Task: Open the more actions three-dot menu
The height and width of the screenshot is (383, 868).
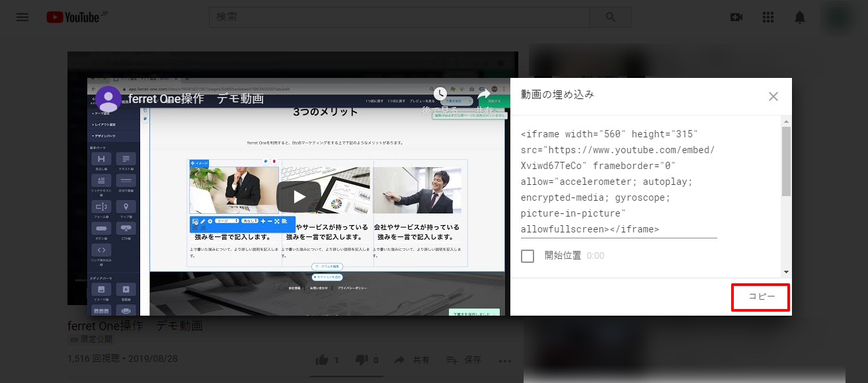Action: click(x=505, y=361)
